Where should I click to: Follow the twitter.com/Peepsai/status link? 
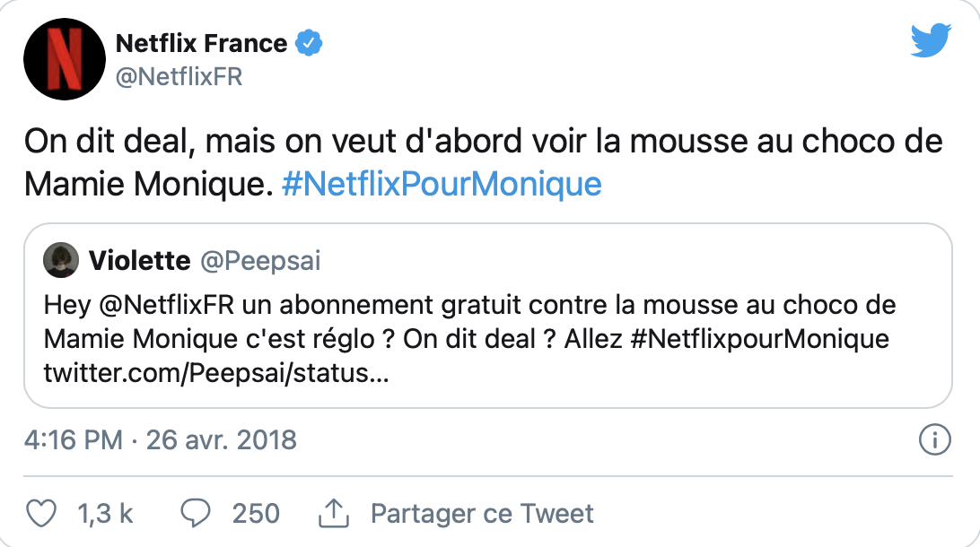[216, 373]
